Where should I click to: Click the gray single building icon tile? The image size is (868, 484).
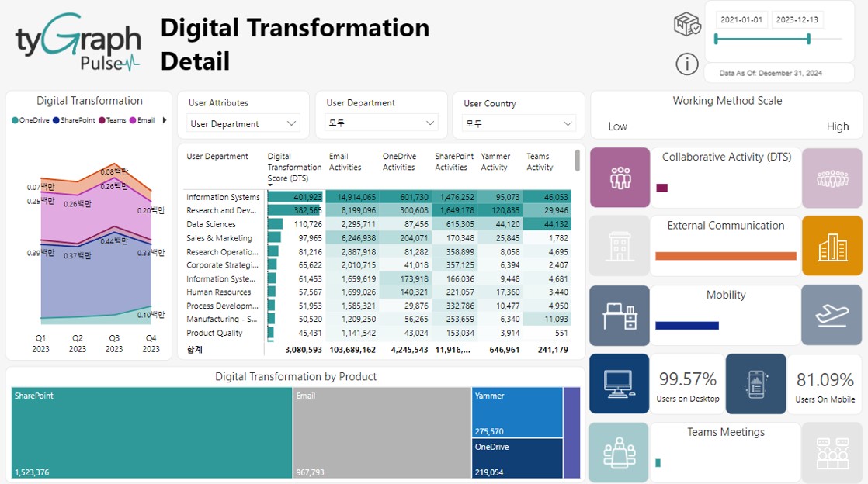coord(620,246)
